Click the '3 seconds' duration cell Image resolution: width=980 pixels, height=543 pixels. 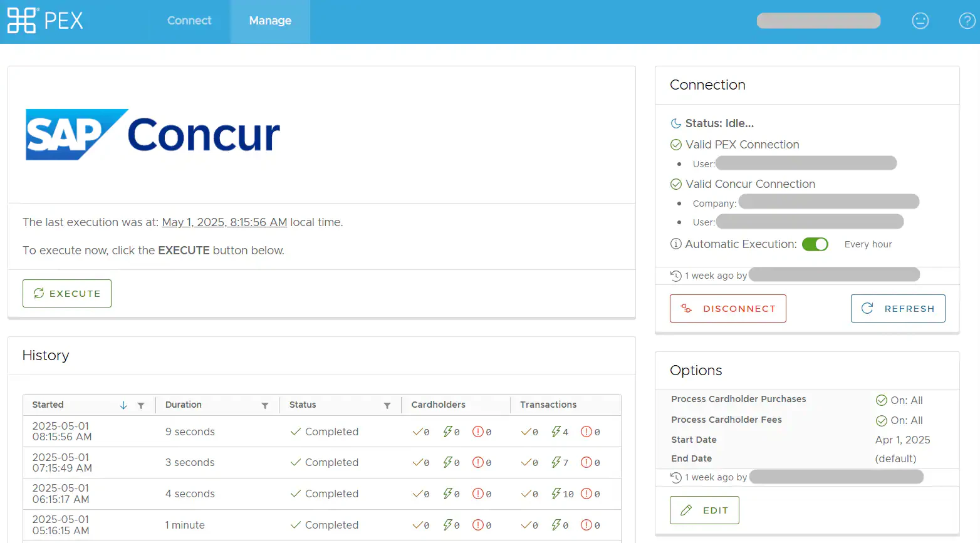click(190, 462)
